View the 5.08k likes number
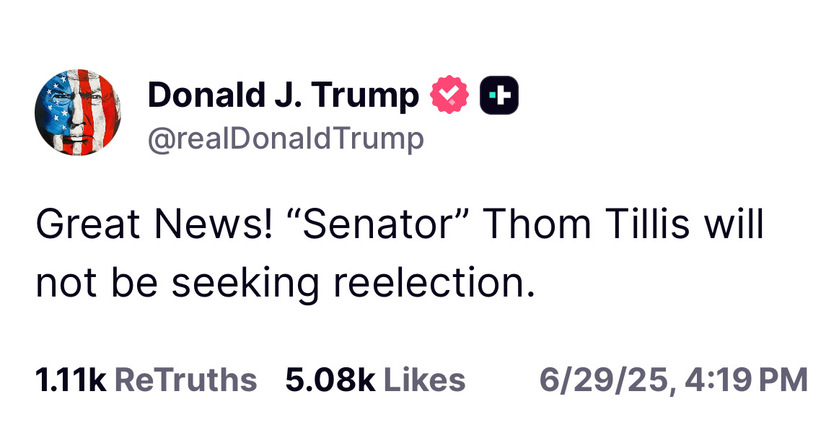The height and width of the screenshot is (438, 839). pos(330,380)
